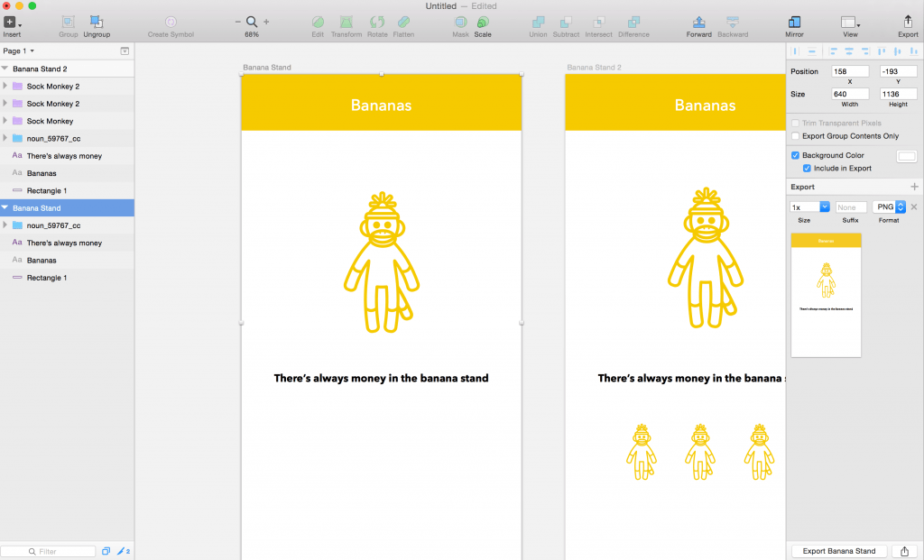
Task: Click the Forward arrange icon
Action: point(698,22)
